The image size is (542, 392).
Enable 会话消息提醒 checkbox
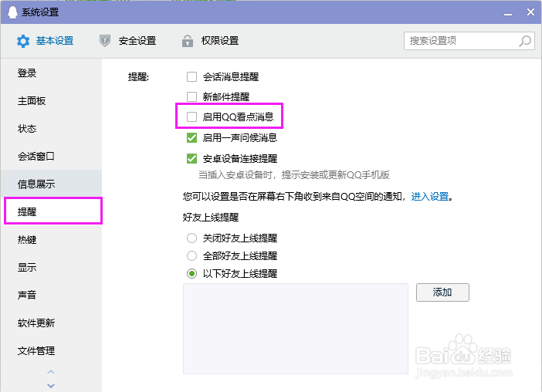[191, 76]
